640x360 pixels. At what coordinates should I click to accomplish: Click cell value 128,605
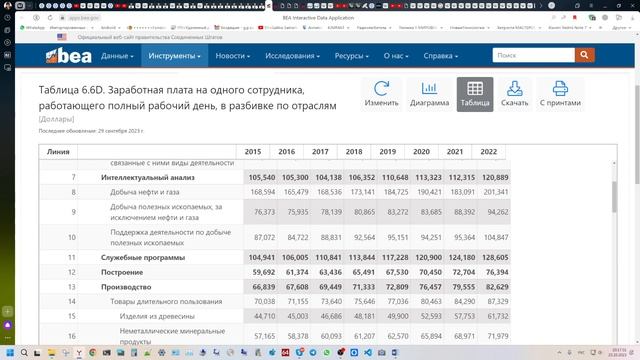pyautogui.click(x=495, y=258)
